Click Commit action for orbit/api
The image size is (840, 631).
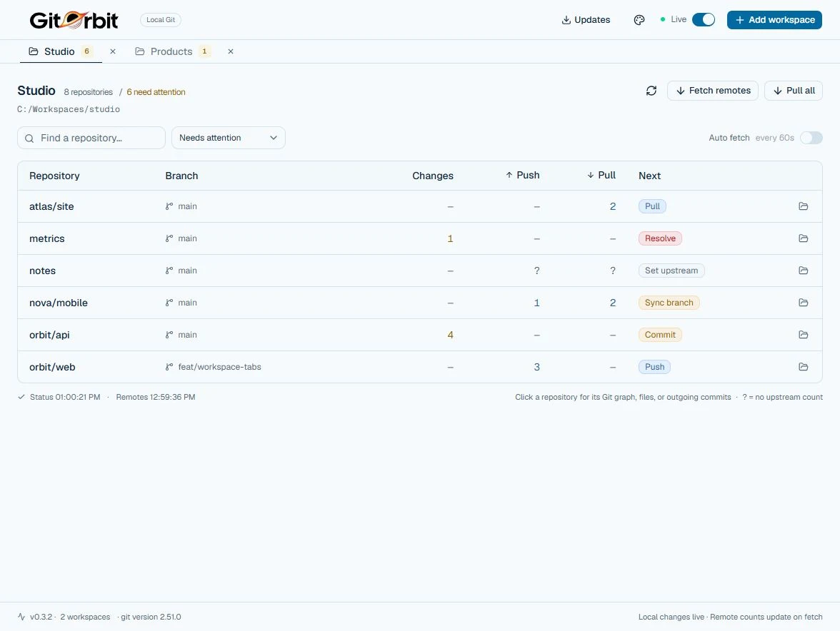(660, 335)
